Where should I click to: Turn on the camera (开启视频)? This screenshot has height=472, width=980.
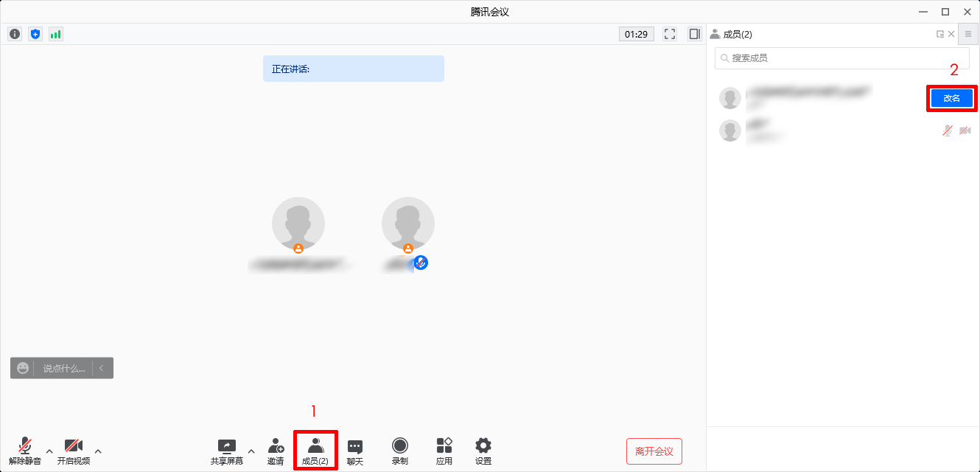pyautogui.click(x=74, y=451)
